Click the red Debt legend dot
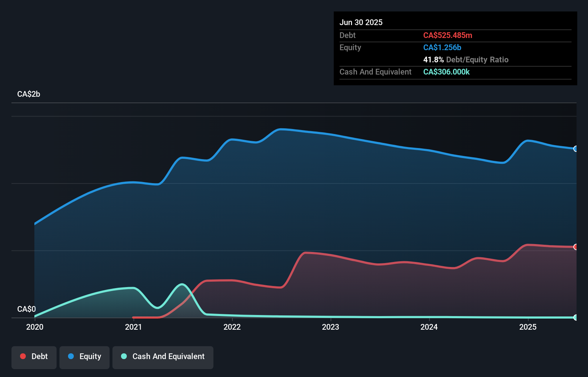Image resolution: width=588 pixels, height=377 pixels. [x=23, y=356]
